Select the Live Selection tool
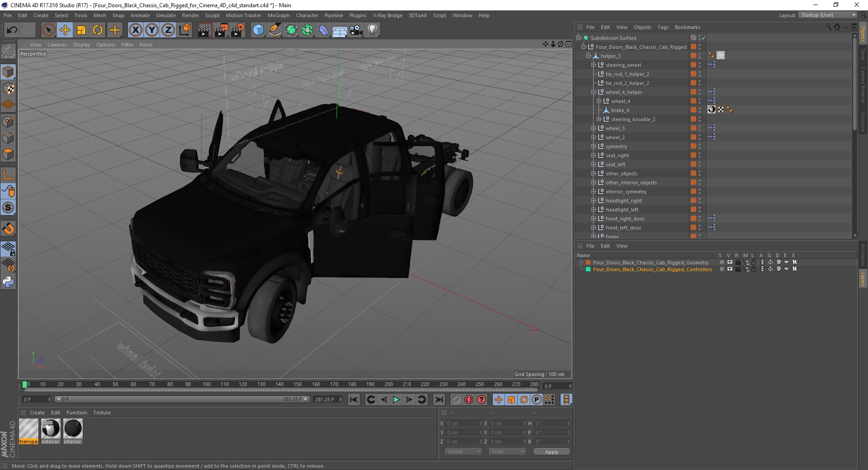Viewport: 868px width, 470px height. [48, 30]
